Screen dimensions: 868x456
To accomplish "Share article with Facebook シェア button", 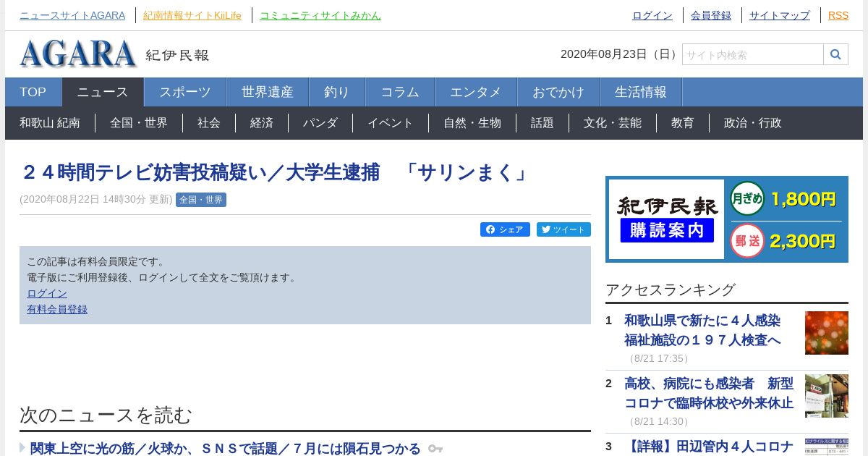I will 505,229.
